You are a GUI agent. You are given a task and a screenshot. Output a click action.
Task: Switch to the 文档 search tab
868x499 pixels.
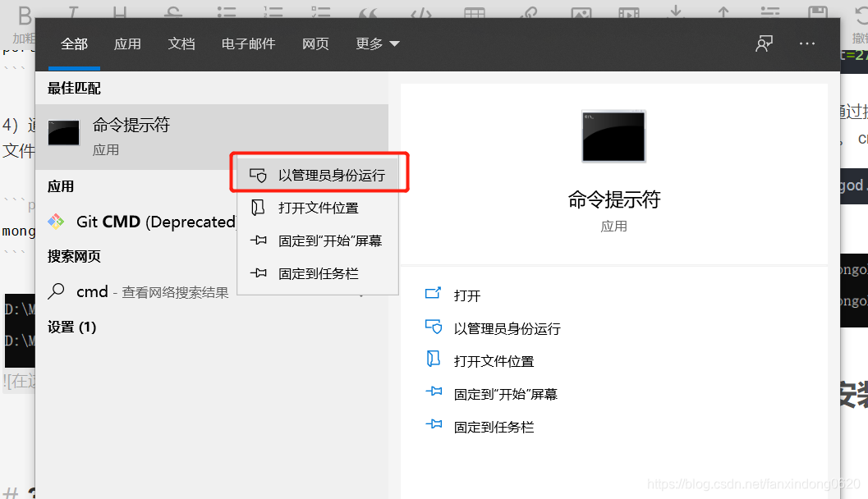tap(181, 44)
